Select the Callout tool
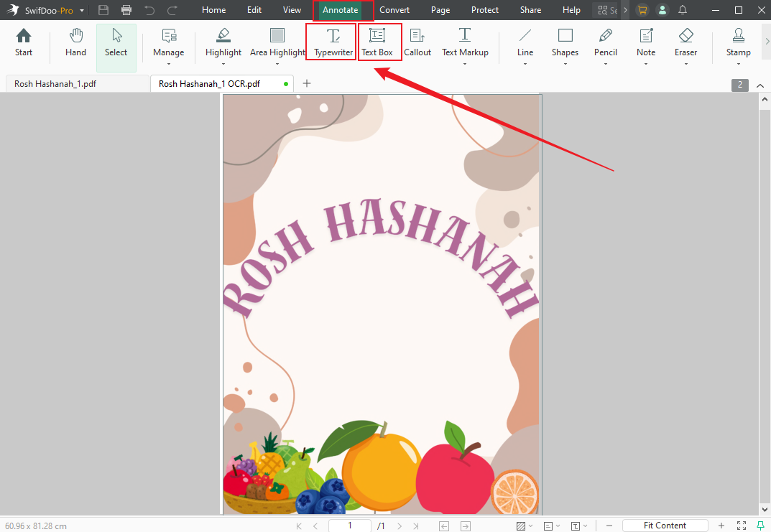 [417, 43]
